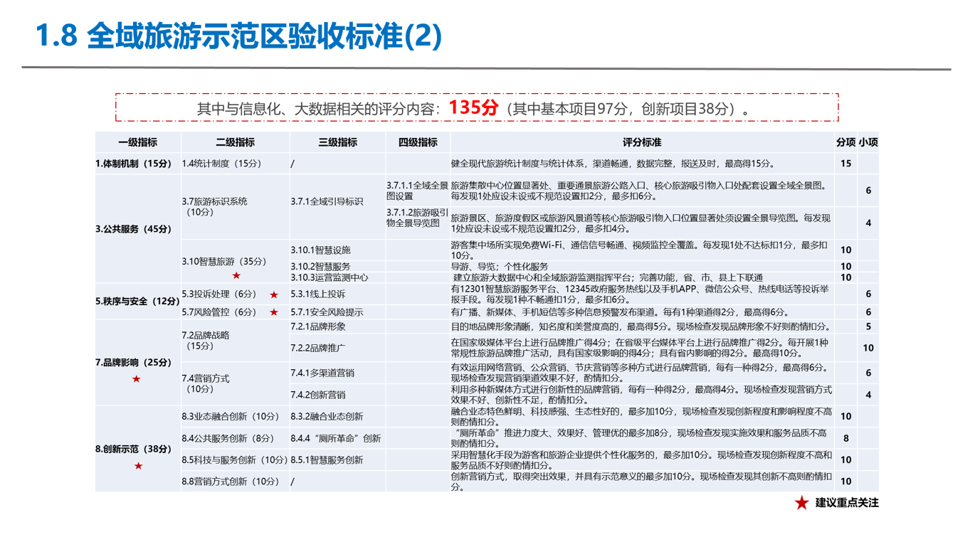The height and width of the screenshot is (542, 980).
Task: Click the legend label 建议重点关注
Action: [x=847, y=503]
